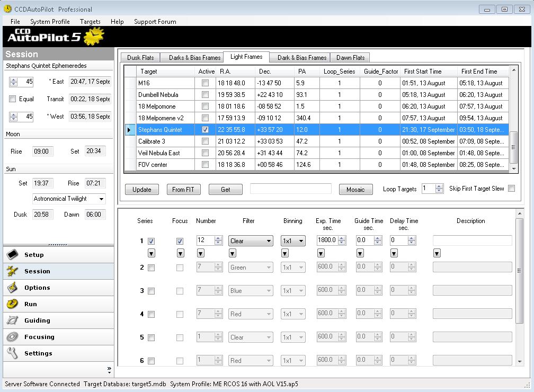Click the target list vertical scrollbar
This screenshot has width=534, height=392.
point(513,119)
